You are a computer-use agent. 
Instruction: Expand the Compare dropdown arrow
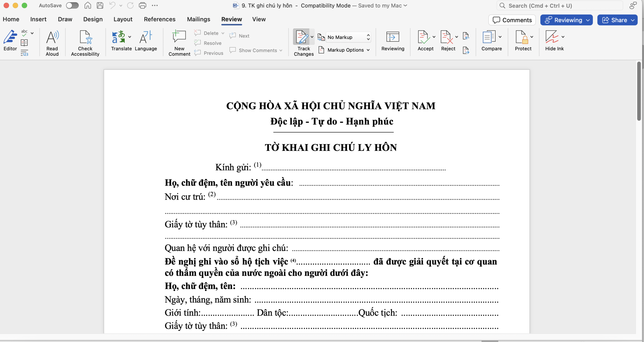tap(500, 37)
